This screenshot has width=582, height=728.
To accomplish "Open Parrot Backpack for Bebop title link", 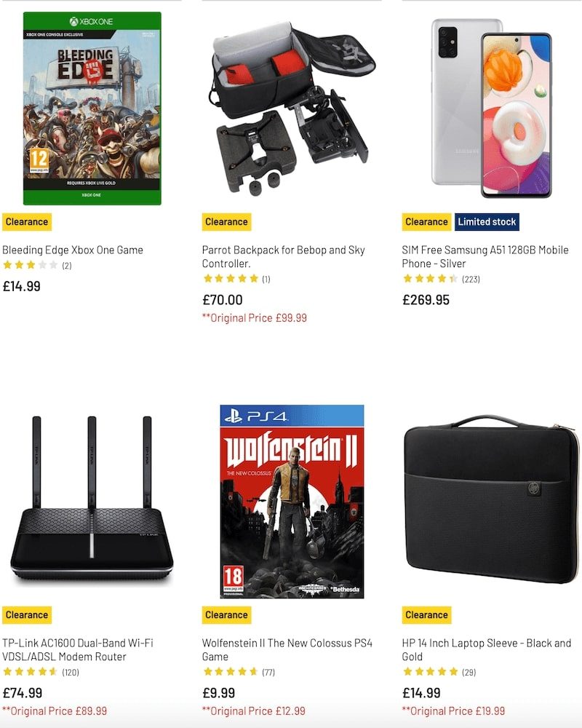I will 284,256.
